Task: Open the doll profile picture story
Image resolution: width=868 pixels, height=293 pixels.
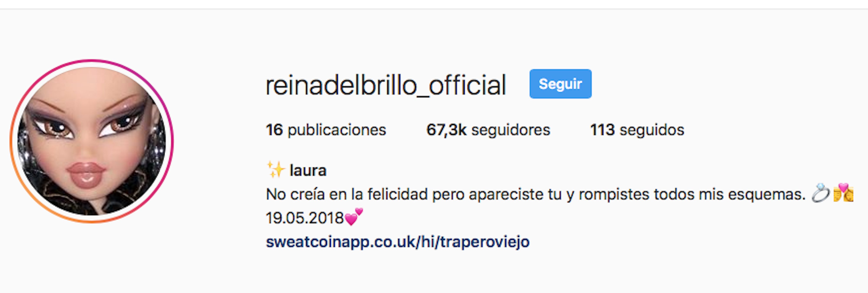Action: [92, 141]
